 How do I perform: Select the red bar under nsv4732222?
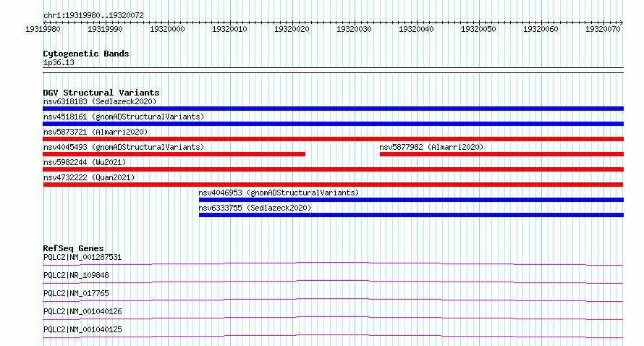click(333, 185)
